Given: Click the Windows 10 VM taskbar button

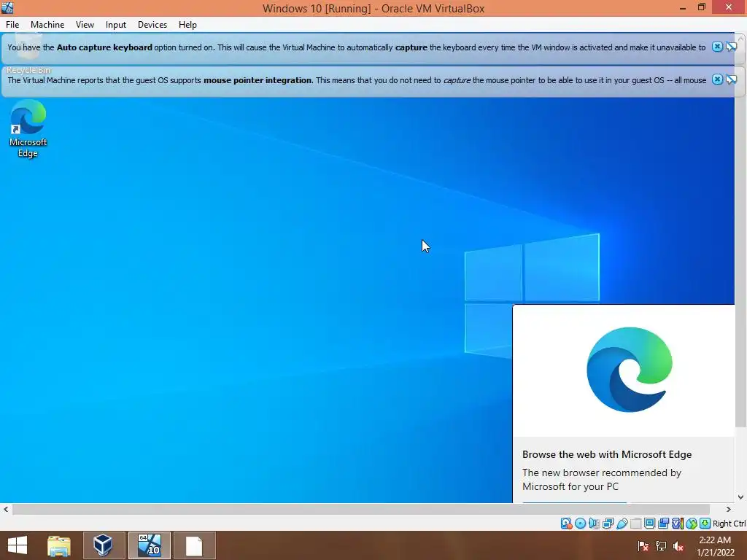Looking at the screenshot, I should coord(149,545).
